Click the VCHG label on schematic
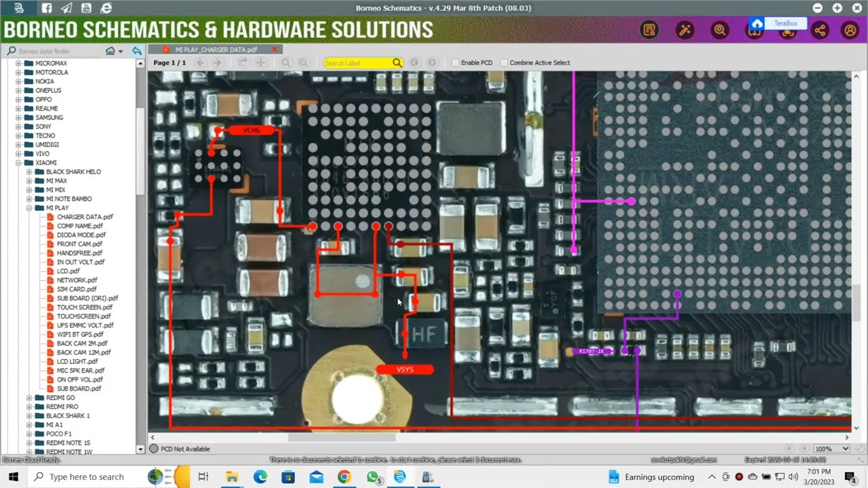This screenshot has height=488, width=868. 252,129
